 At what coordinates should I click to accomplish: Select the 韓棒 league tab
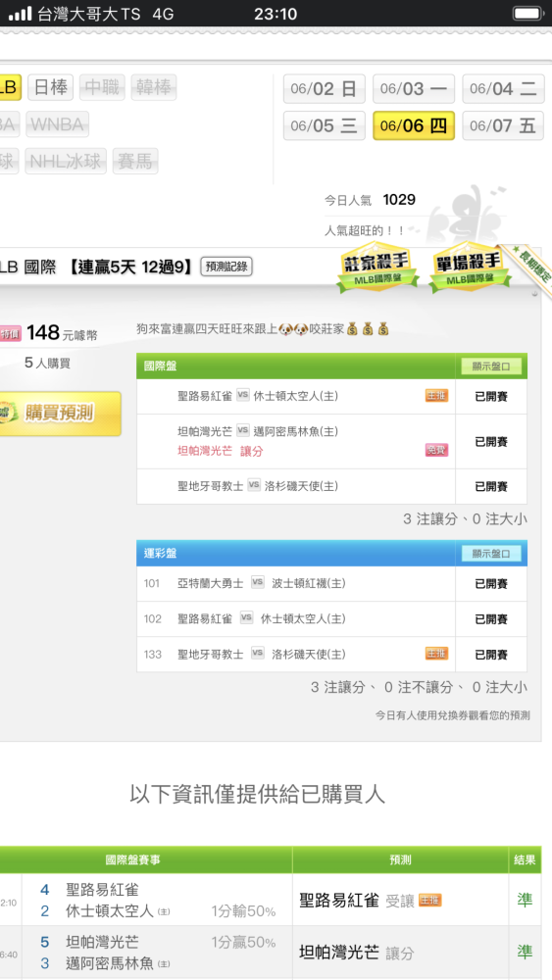(x=153, y=87)
